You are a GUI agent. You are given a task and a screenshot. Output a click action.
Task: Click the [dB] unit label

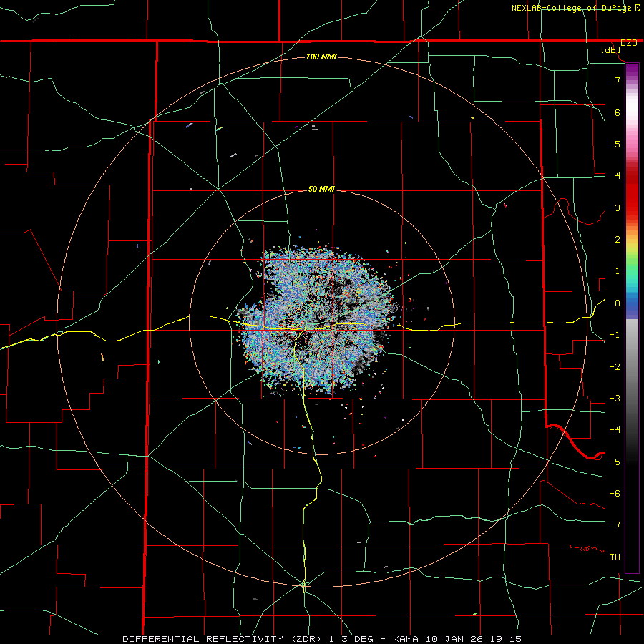[x=611, y=50]
